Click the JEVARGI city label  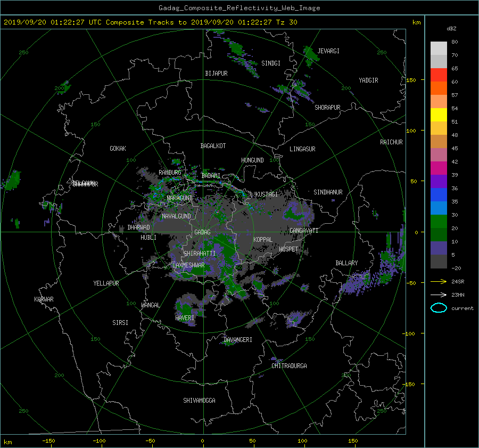pos(328,51)
